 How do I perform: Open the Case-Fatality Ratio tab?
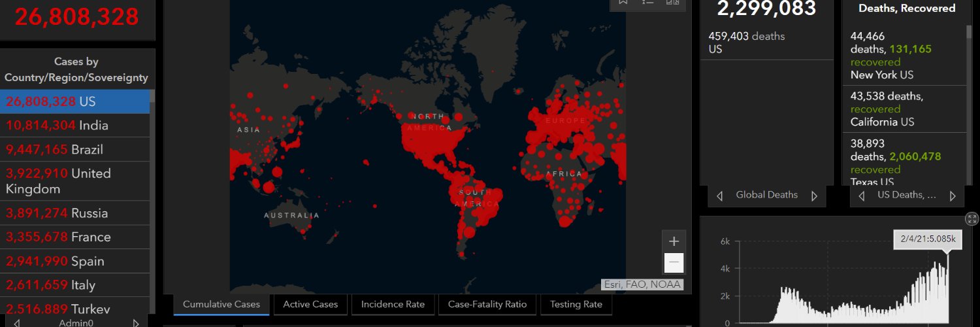click(x=487, y=304)
